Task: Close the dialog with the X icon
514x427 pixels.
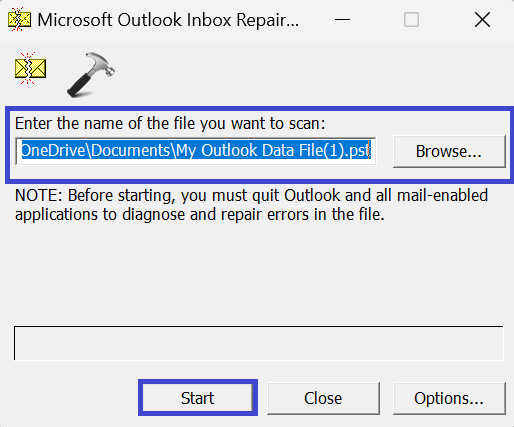Action: click(482, 20)
